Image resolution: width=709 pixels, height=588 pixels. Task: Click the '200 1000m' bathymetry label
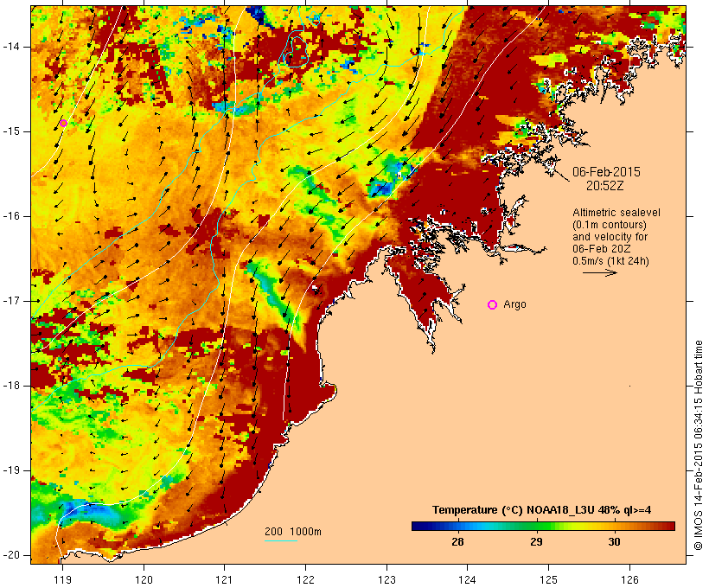[x=293, y=532]
